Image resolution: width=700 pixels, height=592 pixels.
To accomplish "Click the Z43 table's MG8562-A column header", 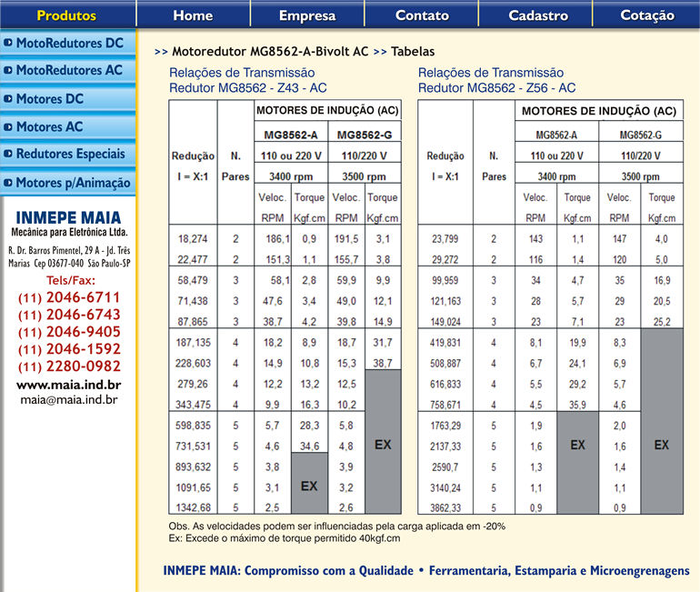I will pos(291,135).
